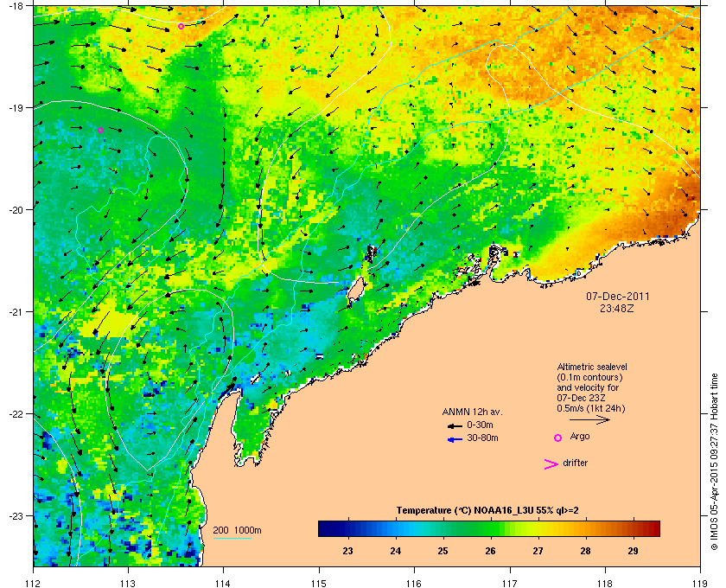The height and width of the screenshot is (588, 726).
Task: Click the latitude axis label -20
Action: pos(16,209)
